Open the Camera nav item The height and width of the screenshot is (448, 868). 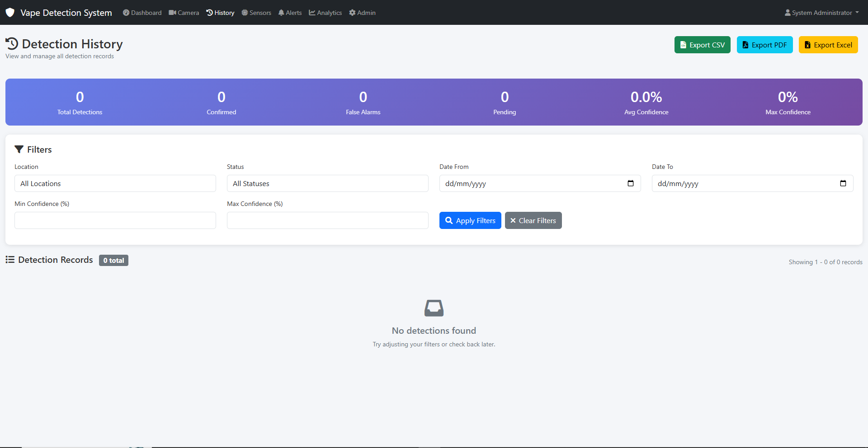click(184, 13)
